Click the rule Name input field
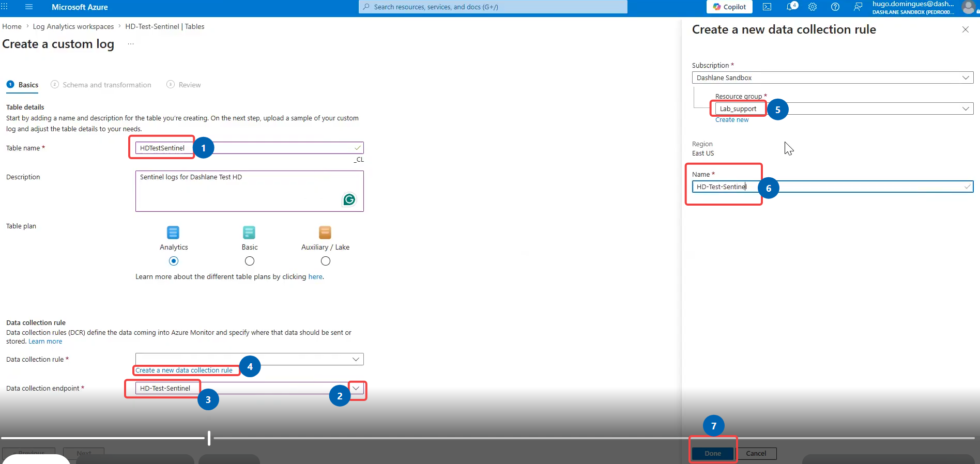 (833, 187)
